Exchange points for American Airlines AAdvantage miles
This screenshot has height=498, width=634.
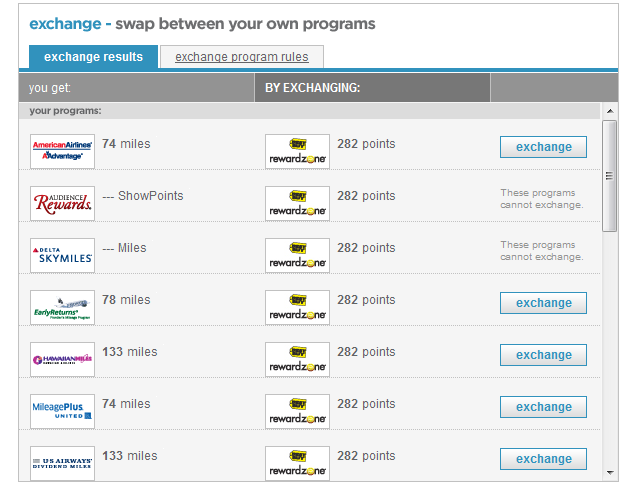pos(543,147)
